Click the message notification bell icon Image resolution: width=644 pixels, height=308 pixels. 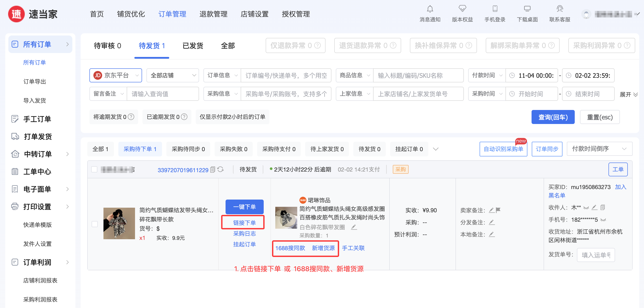[430, 9]
